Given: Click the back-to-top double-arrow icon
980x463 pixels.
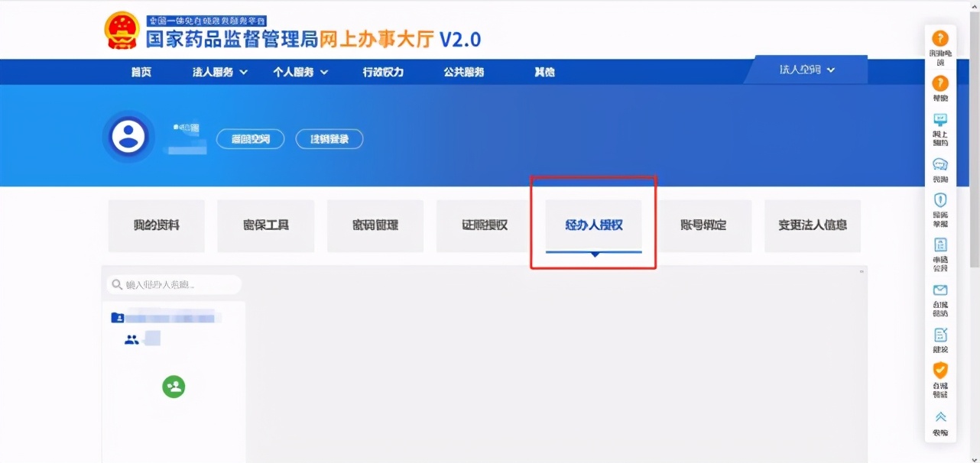Looking at the screenshot, I should [940, 417].
